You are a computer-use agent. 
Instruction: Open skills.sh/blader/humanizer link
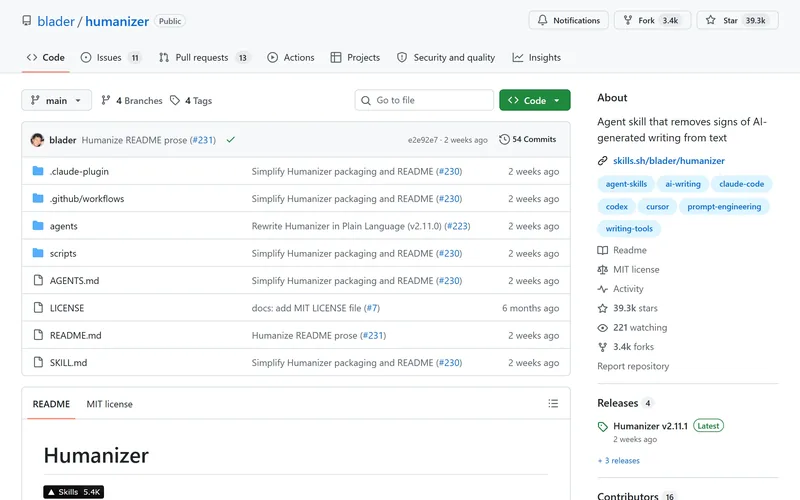click(669, 161)
